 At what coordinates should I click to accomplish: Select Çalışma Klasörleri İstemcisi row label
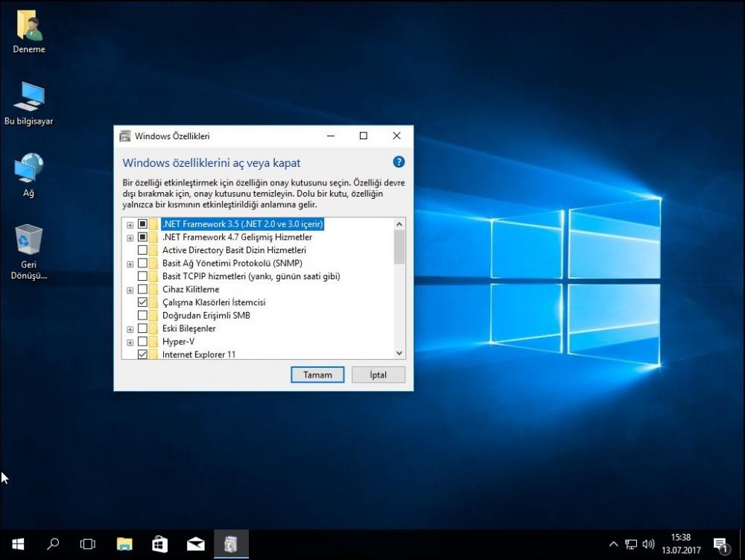coord(214,302)
